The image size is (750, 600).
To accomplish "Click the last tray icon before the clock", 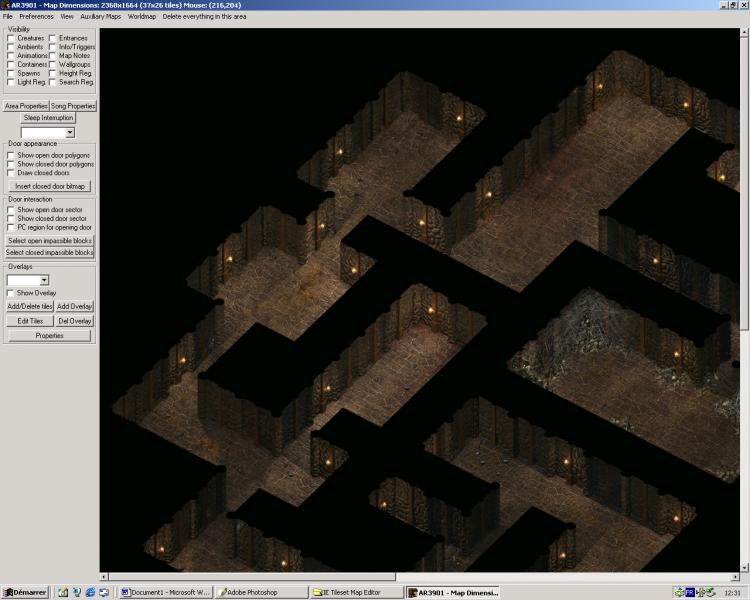I will click(x=710, y=592).
